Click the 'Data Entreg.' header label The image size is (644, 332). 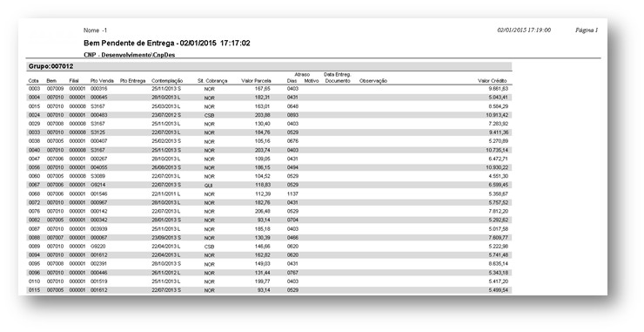coord(337,75)
